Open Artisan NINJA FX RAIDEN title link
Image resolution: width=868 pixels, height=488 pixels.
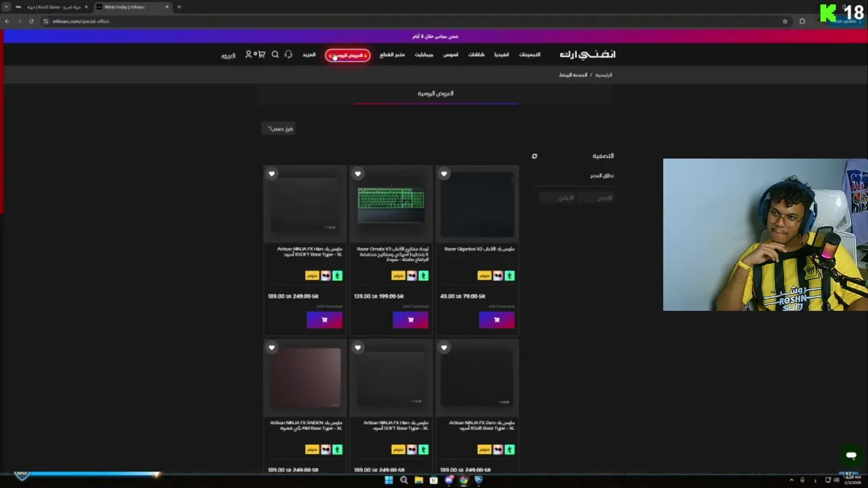pos(307,426)
